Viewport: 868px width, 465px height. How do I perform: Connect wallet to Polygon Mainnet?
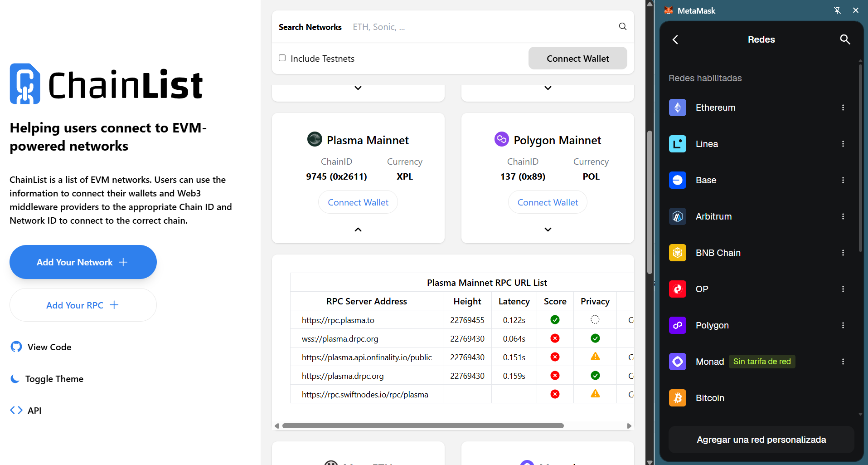click(548, 202)
